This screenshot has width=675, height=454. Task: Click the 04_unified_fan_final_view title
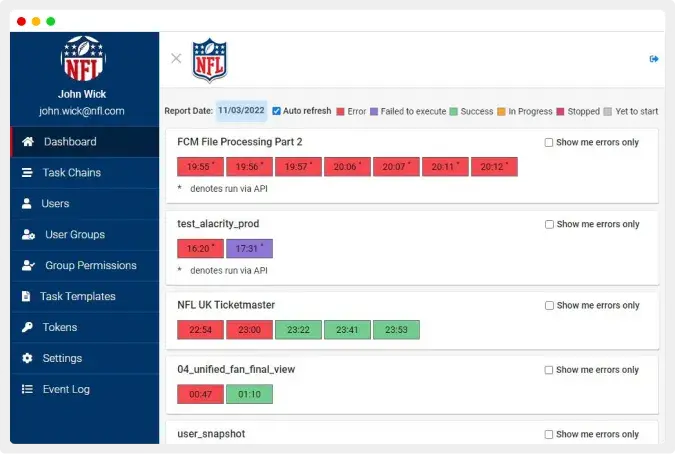coord(236,370)
